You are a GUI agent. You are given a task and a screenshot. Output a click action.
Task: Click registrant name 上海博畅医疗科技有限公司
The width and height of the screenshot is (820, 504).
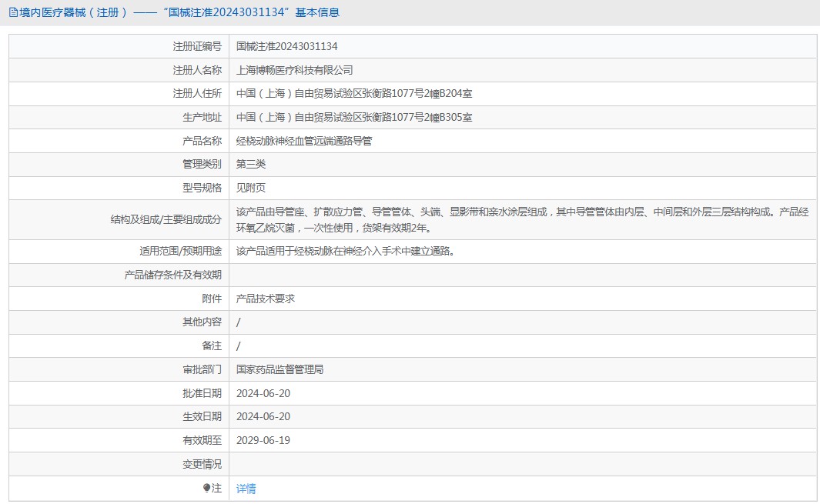click(294, 70)
